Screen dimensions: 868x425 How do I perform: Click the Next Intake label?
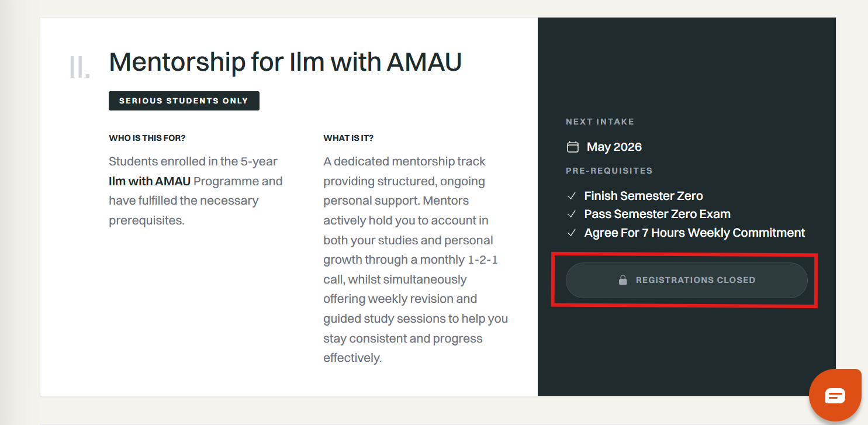click(x=600, y=122)
